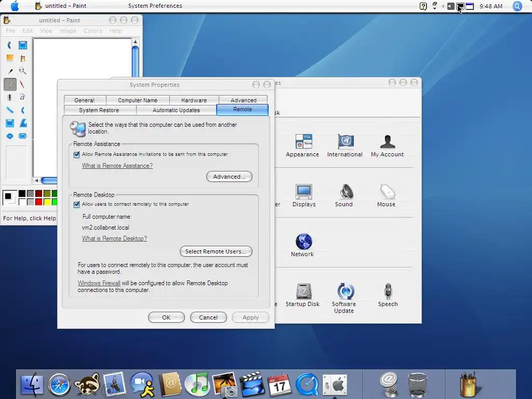The width and height of the screenshot is (532, 399).
Task: Pick the Pick Color eyedropper tool in Paint
Action: click(9, 71)
